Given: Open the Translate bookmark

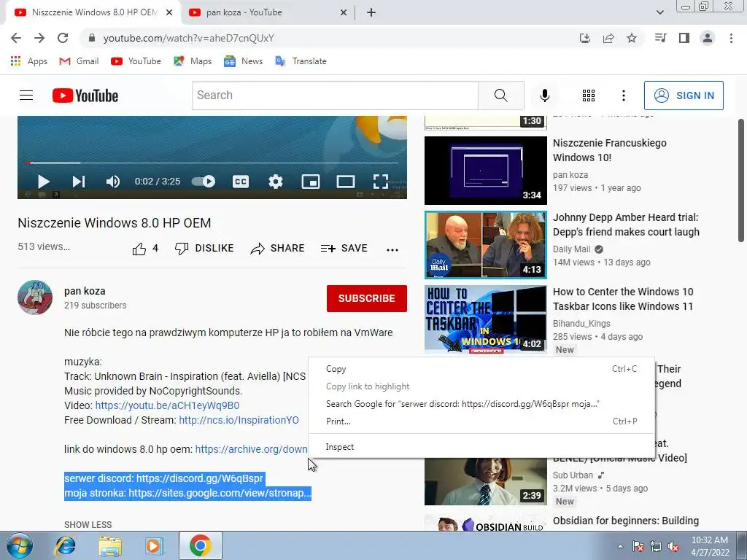Looking at the screenshot, I should pyautogui.click(x=301, y=61).
